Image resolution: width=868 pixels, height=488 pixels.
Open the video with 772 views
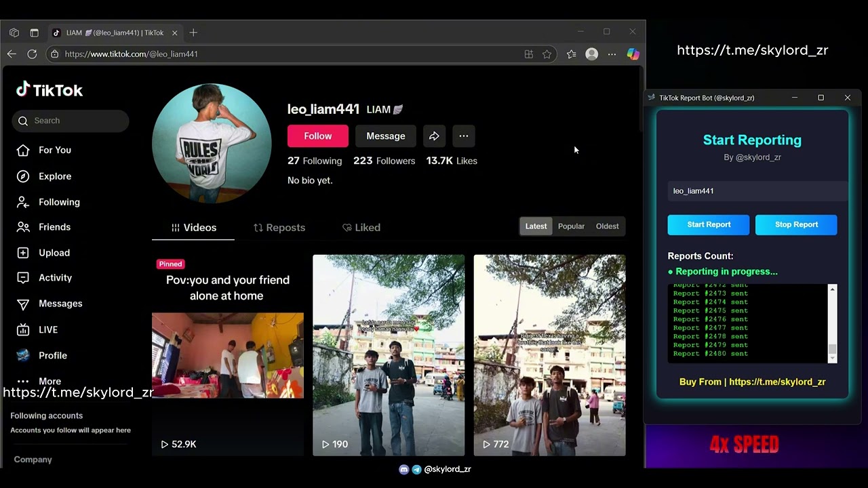point(549,355)
